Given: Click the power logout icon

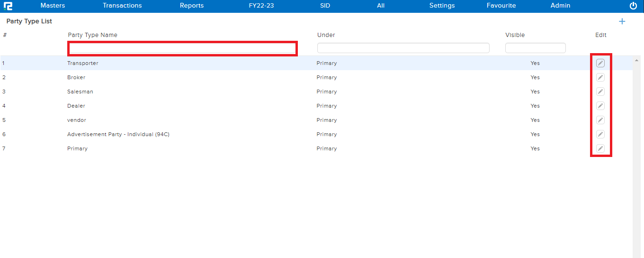Looking at the screenshot, I should (633, 6).
